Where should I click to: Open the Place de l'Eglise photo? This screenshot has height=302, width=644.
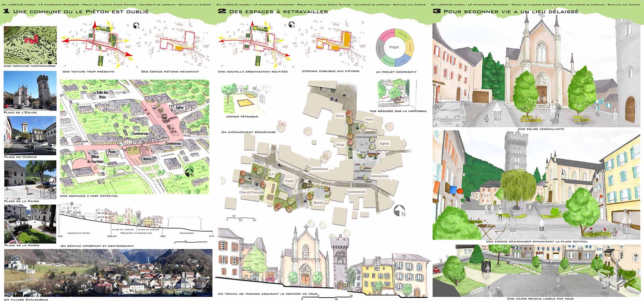pos(30,91)
